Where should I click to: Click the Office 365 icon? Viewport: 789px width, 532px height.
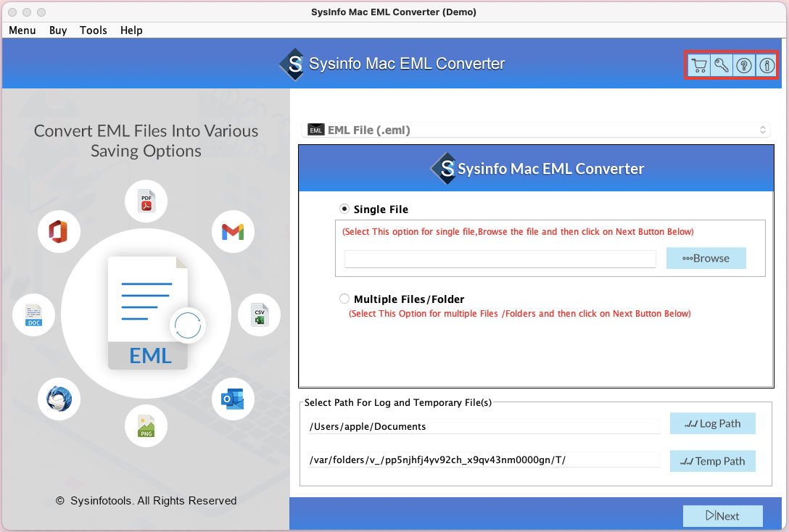59,232
